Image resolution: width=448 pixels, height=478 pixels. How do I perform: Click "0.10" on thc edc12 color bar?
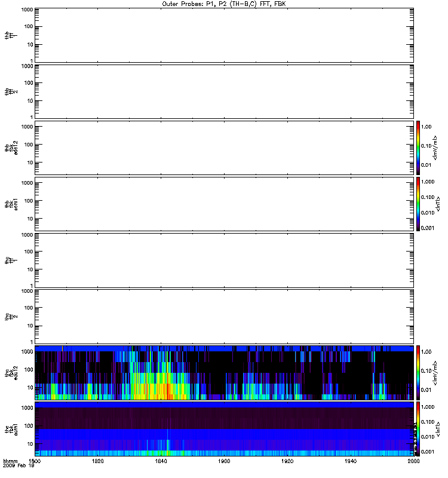point(426,370)
